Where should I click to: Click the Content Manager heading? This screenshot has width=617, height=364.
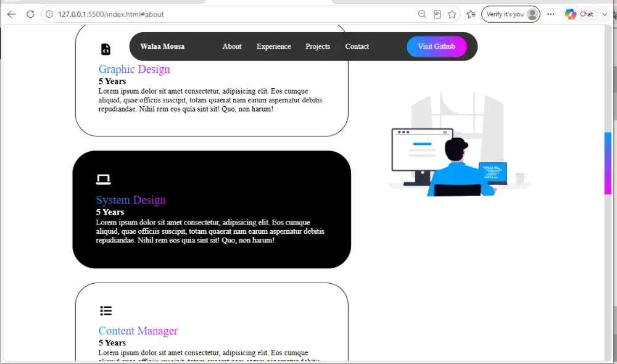click(x=138, y=331)
